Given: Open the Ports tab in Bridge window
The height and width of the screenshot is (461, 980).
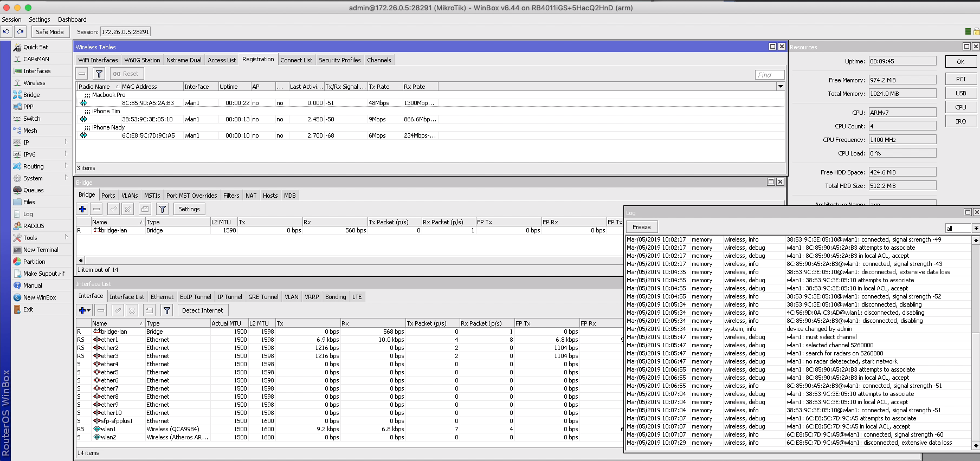Looking at the screenshot, I should click(108, 196).
